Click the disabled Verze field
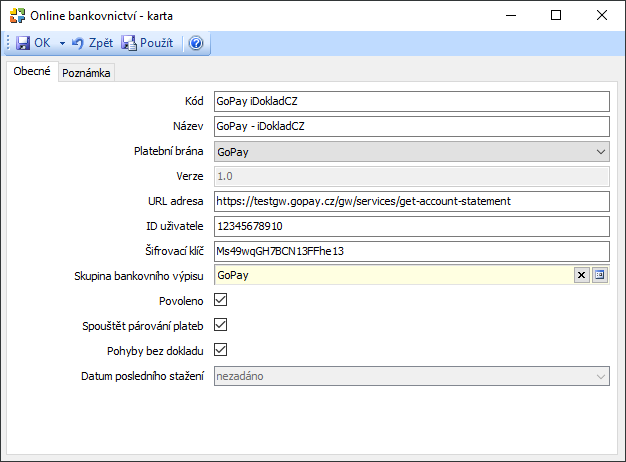The height and width of the screenshot is (462, 626). click(412, 176)
